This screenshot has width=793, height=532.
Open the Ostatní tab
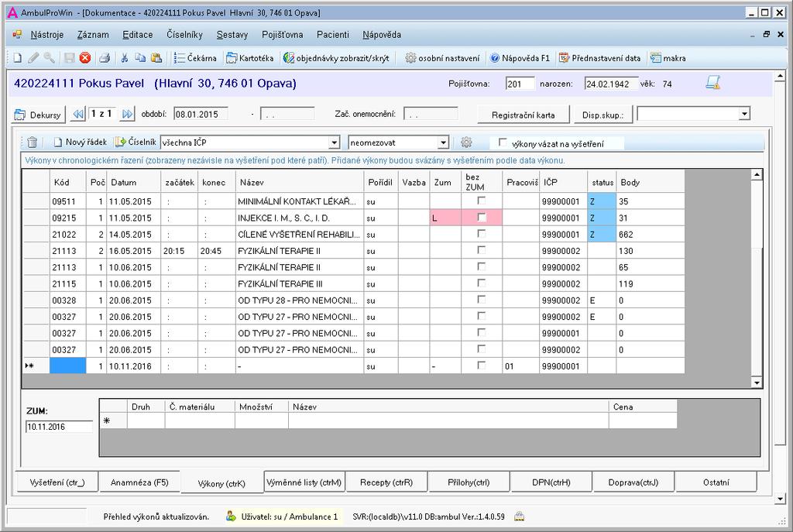pyautogui.click(x=716, y=482)
